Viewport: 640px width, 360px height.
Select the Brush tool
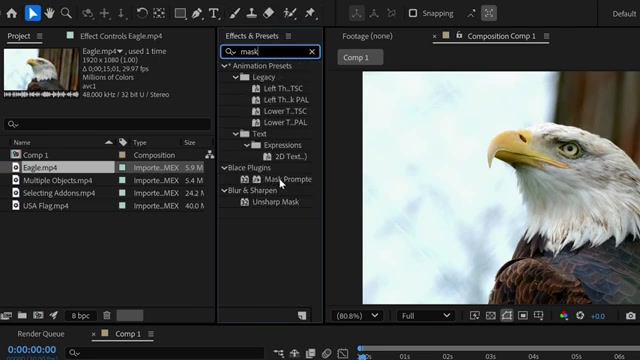click(235, 13)
